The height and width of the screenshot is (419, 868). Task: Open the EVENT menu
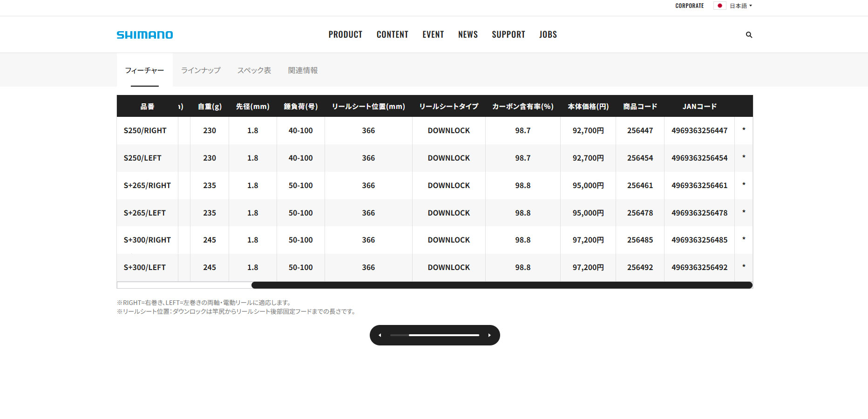point(433,34)
